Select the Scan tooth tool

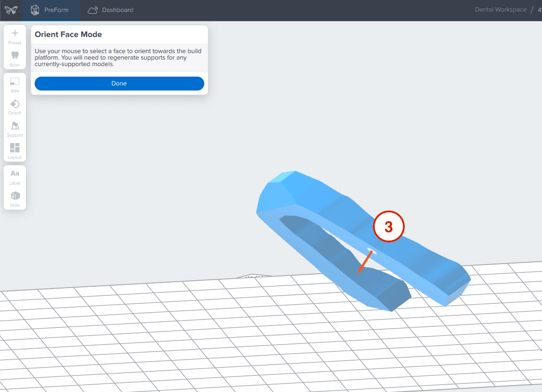coord(15,58)
